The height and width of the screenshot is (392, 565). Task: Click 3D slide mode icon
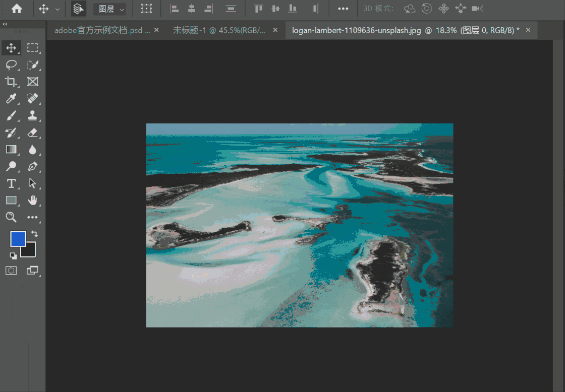(x=461, y=9)
